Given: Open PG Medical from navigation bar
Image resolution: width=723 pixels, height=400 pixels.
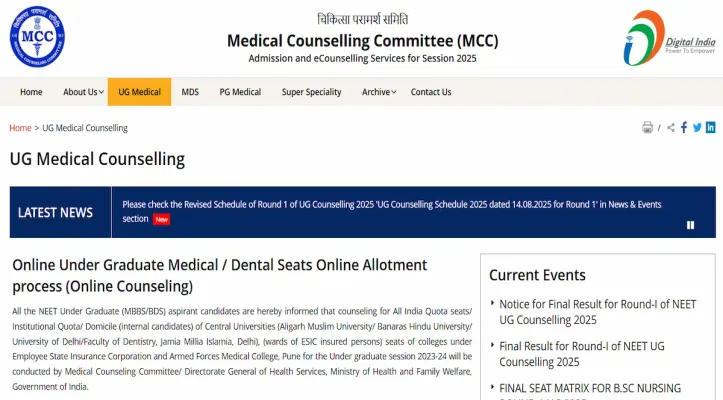Looking at the screenshot, I should tap(240, 92).
